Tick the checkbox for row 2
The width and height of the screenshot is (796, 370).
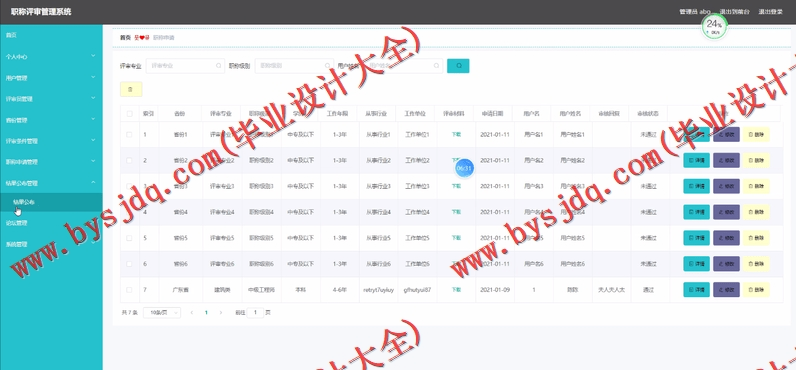(x=129, y=160)
